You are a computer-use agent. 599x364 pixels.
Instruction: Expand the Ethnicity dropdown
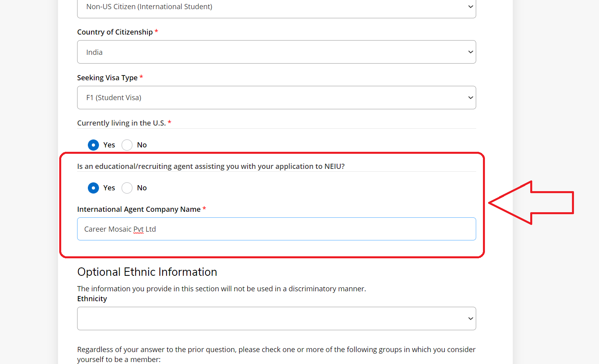277,319
